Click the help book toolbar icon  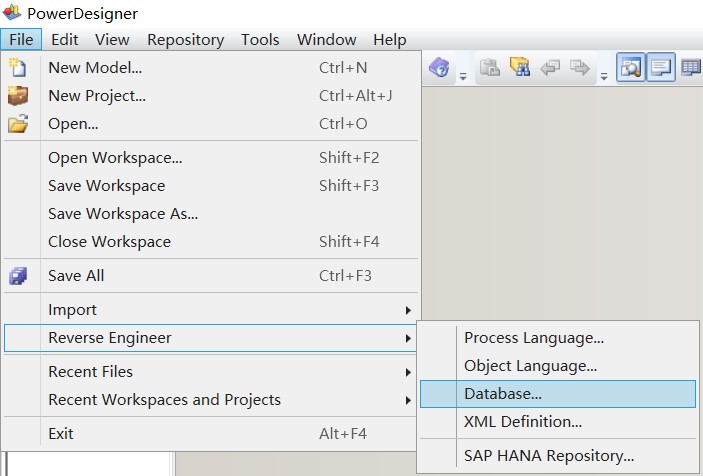439,68
